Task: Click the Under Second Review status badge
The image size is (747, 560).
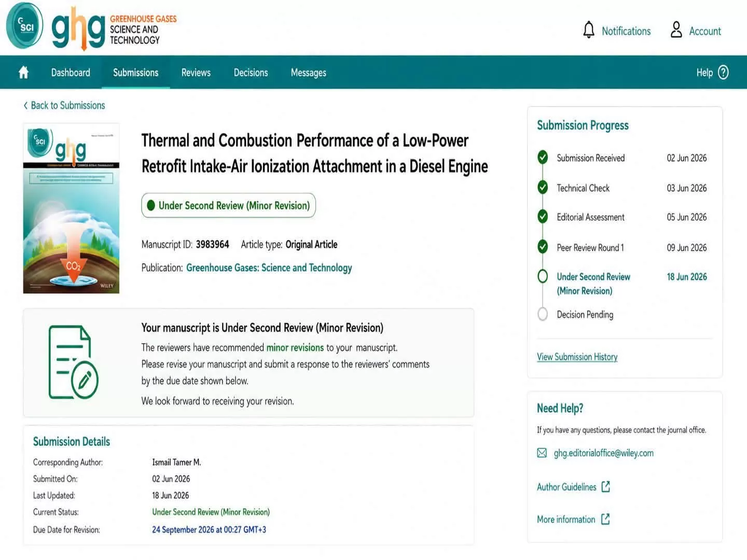Action: point(228,205)
